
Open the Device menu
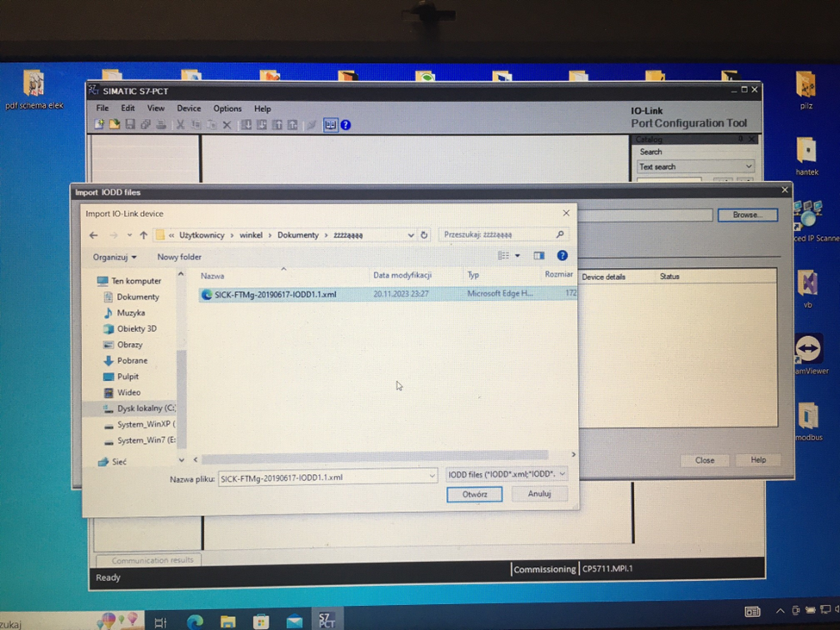(x=189, y=109)
